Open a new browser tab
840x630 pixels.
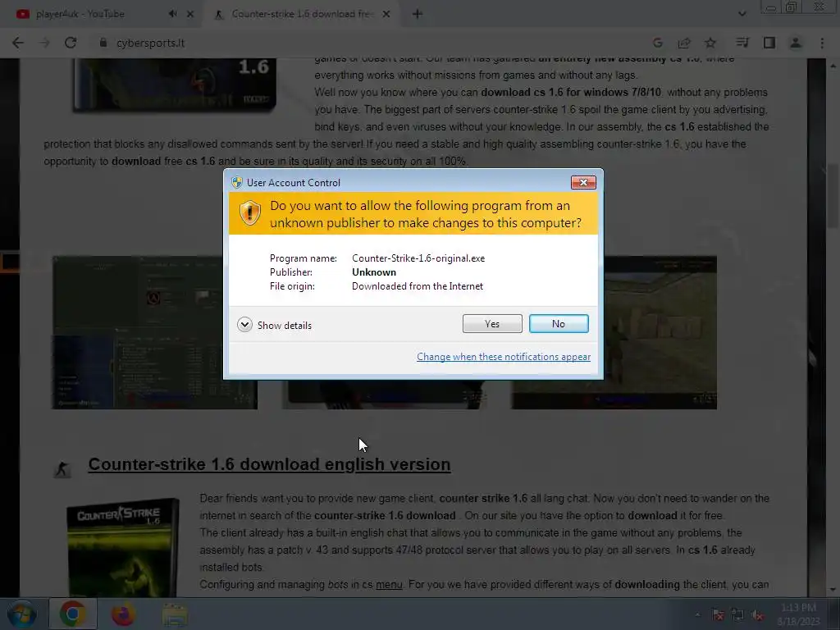[x=418, y=15]
